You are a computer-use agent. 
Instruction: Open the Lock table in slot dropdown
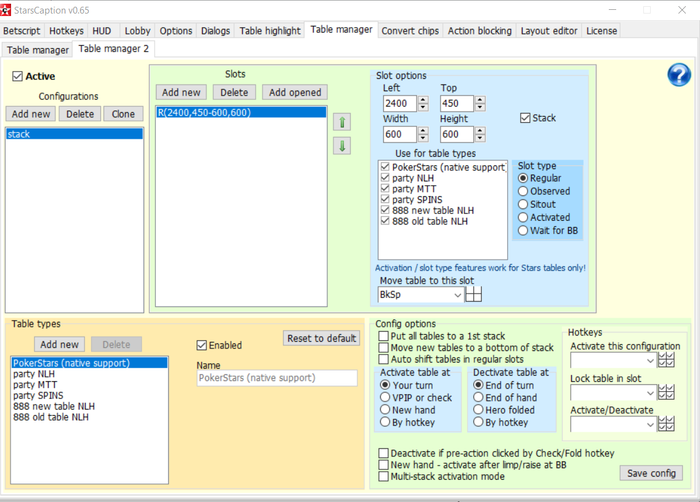coord(650,392)
